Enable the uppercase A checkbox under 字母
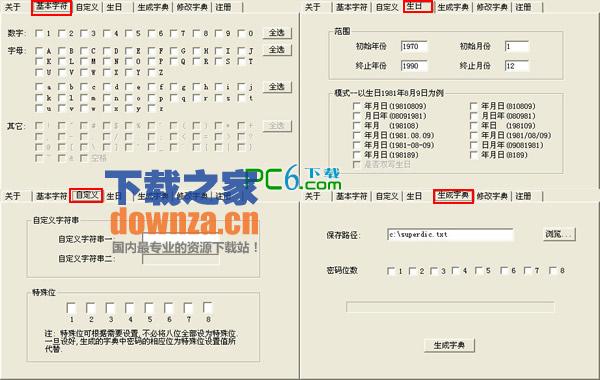The height and width of the screenshot is (380, 600). coord(39,51)
